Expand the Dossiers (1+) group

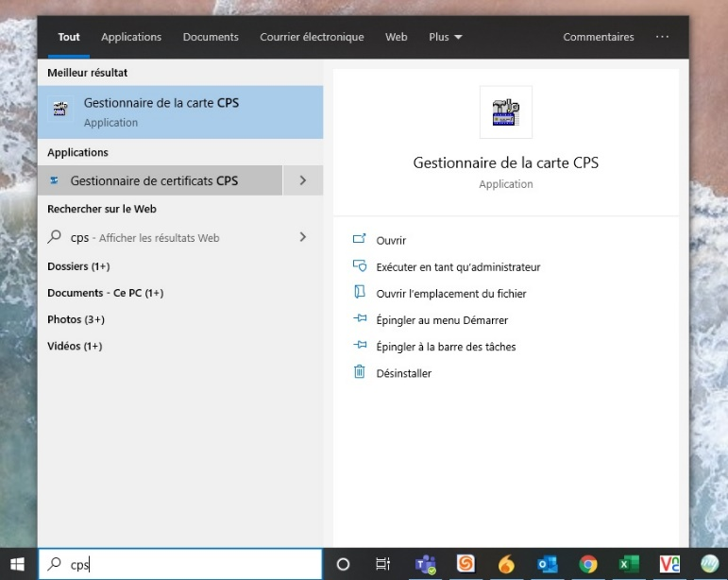[x=78, y=266]
